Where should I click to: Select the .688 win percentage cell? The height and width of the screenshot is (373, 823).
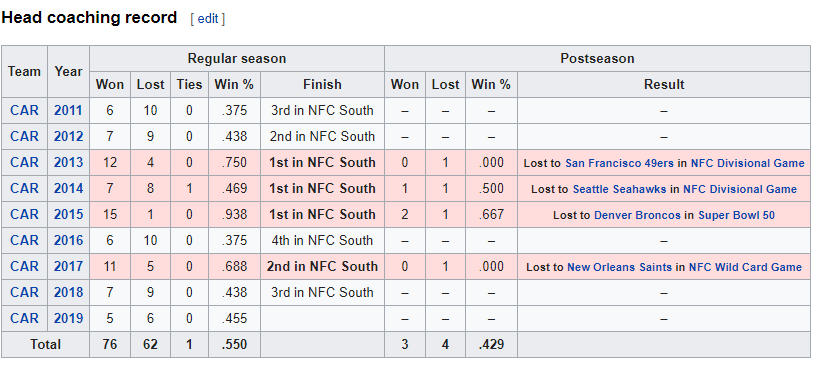pyautogui.click(x=234, y=267)
